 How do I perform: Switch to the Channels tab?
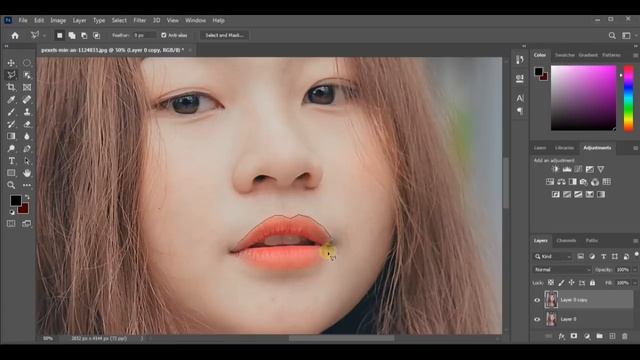566,241
